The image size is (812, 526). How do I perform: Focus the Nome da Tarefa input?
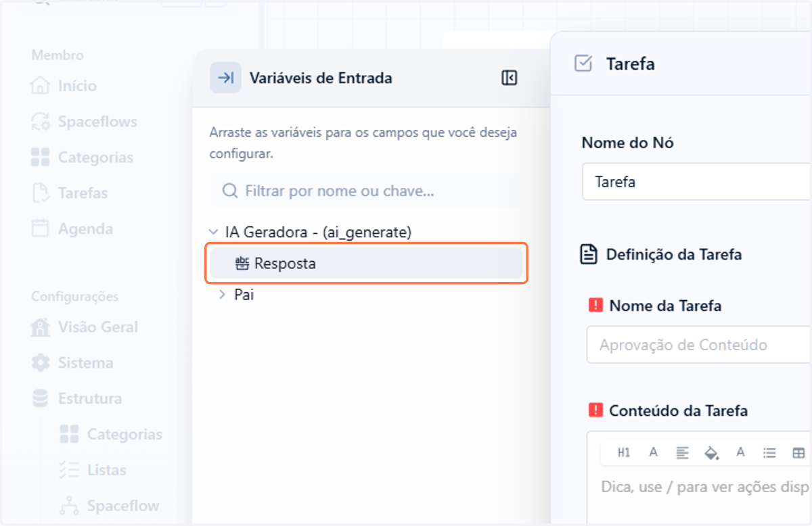tap(699, 345)
